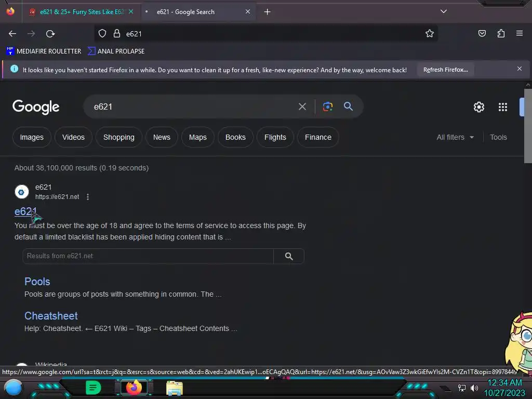Image resolution: width=532 pixels, height=399 pixels.
Task: Expand the All filters dropdown
Action: point(455,137)
